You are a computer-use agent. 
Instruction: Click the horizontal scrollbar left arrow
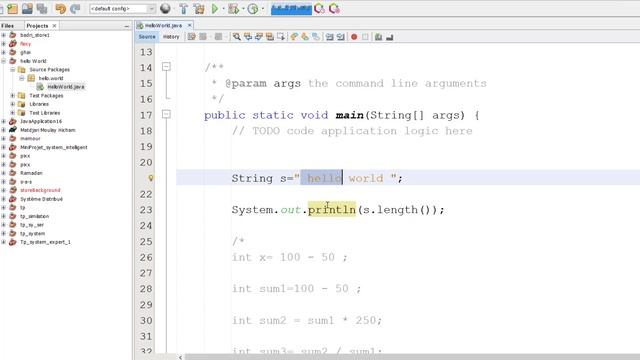(180, 357)
